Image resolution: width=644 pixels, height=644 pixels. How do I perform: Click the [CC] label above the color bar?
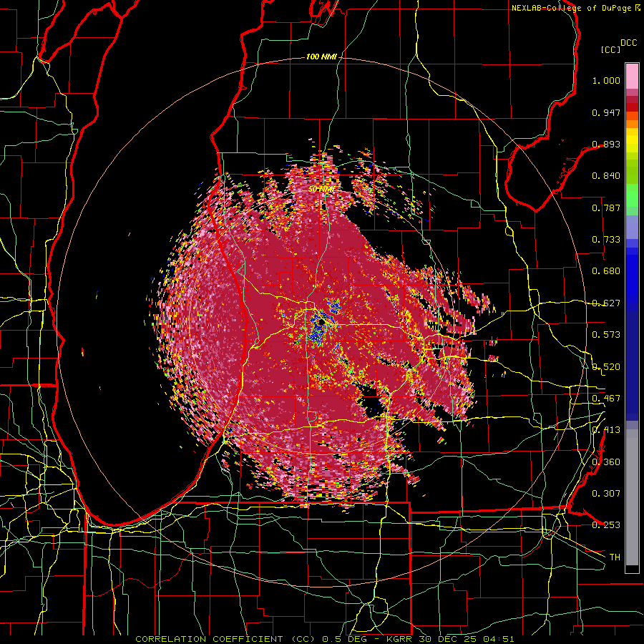click(x=610, y=49)
